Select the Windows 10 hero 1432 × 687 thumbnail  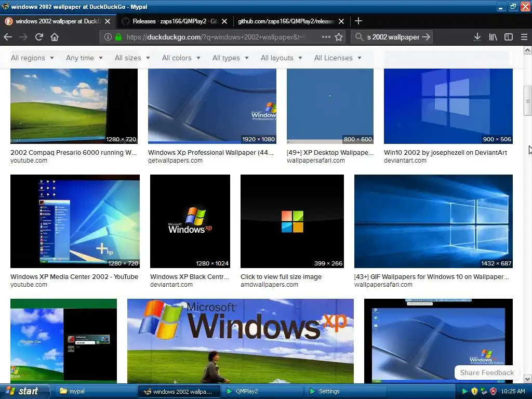[433, 221]
